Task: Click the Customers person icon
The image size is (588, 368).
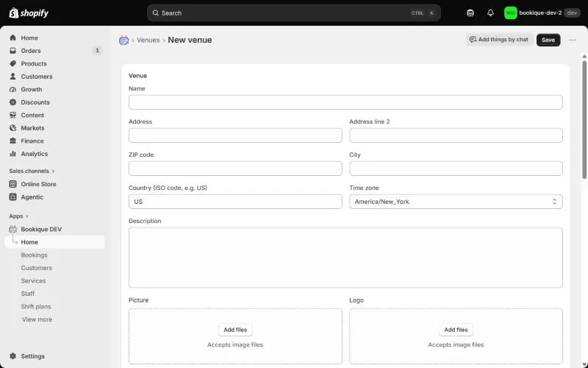Action: 12,77
